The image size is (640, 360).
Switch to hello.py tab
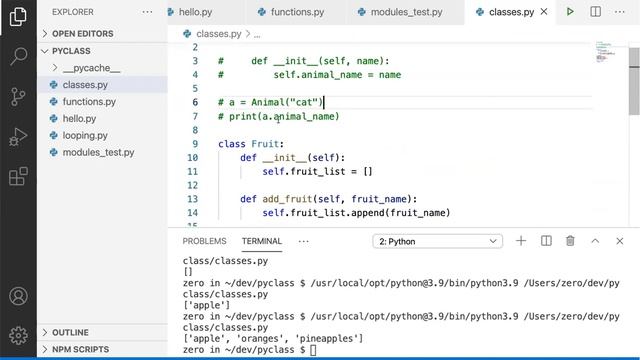tap(195, 12)
